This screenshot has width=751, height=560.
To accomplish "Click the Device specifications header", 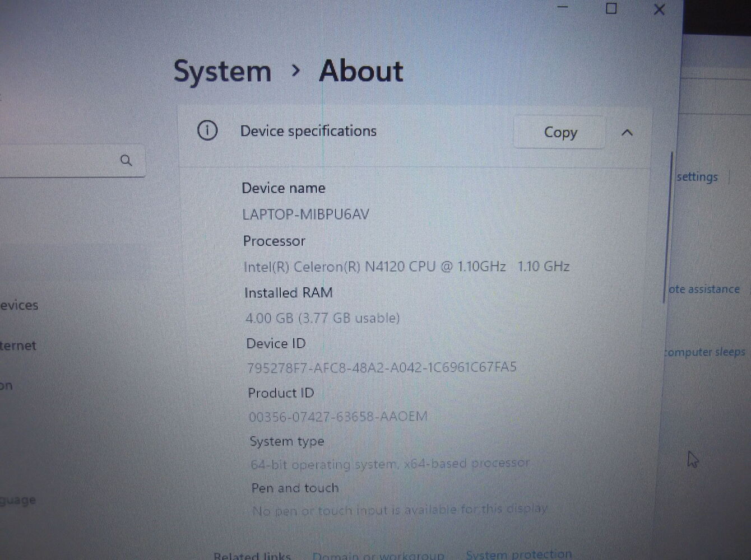I will point(308,131).
